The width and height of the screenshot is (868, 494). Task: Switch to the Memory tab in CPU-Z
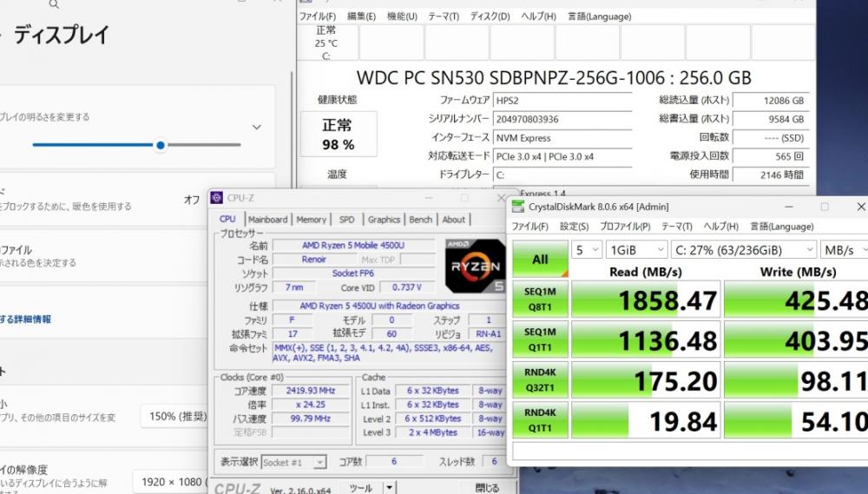click(311, 220)
